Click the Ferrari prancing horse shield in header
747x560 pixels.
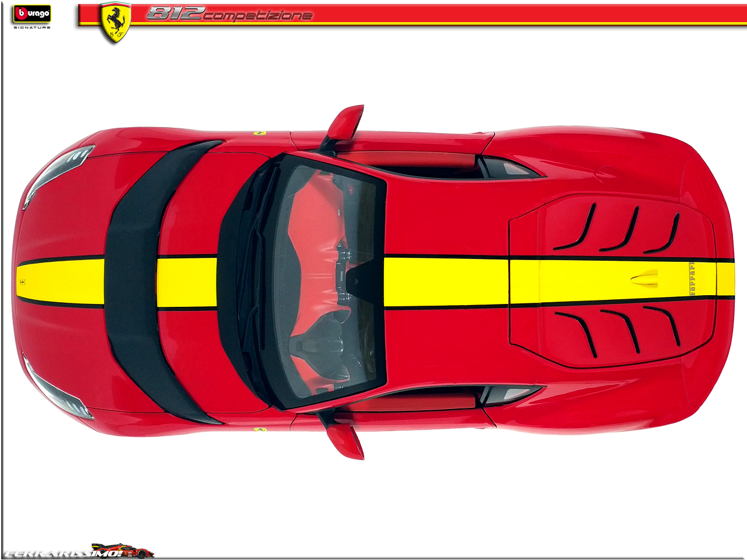click(115, 22)
